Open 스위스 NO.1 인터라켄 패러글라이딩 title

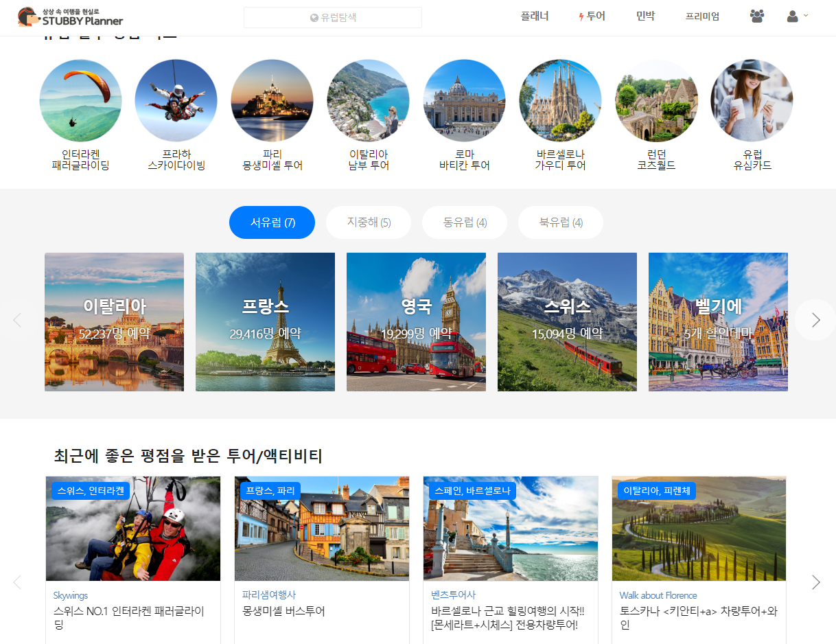click(x=129, y=618)
